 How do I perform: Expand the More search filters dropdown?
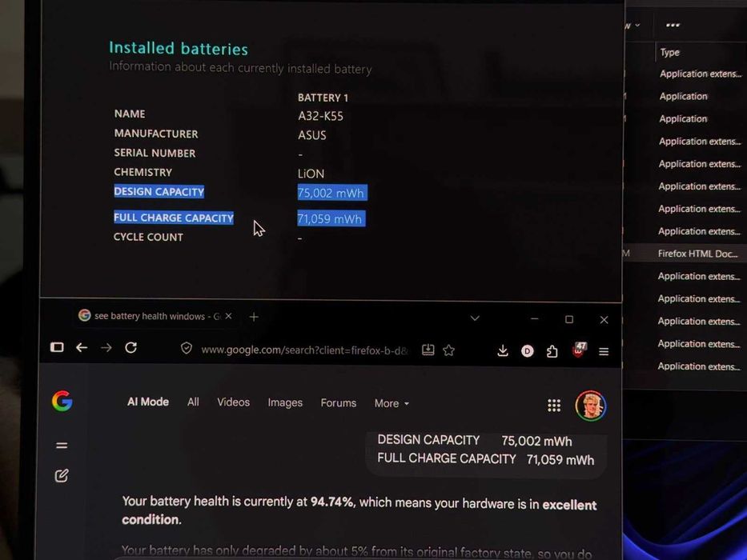[x=392, y=403]
